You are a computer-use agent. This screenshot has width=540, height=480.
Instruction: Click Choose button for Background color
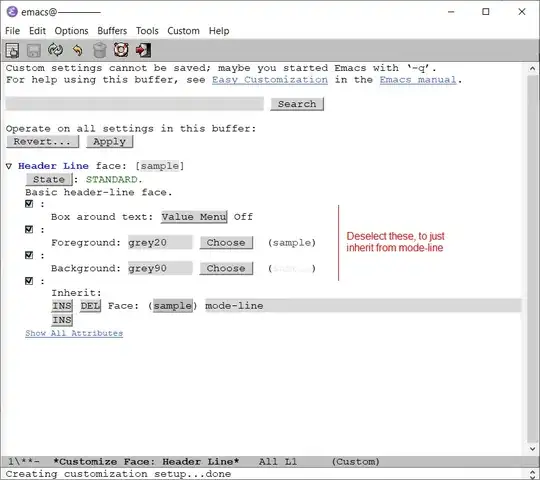(x=226, y=268)
